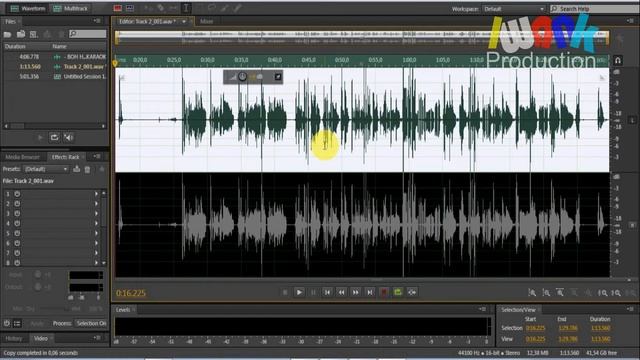This screenshot has width=640, height=360.
Task: Click the 4:06.778 duration value
Action: click(29, 57)
